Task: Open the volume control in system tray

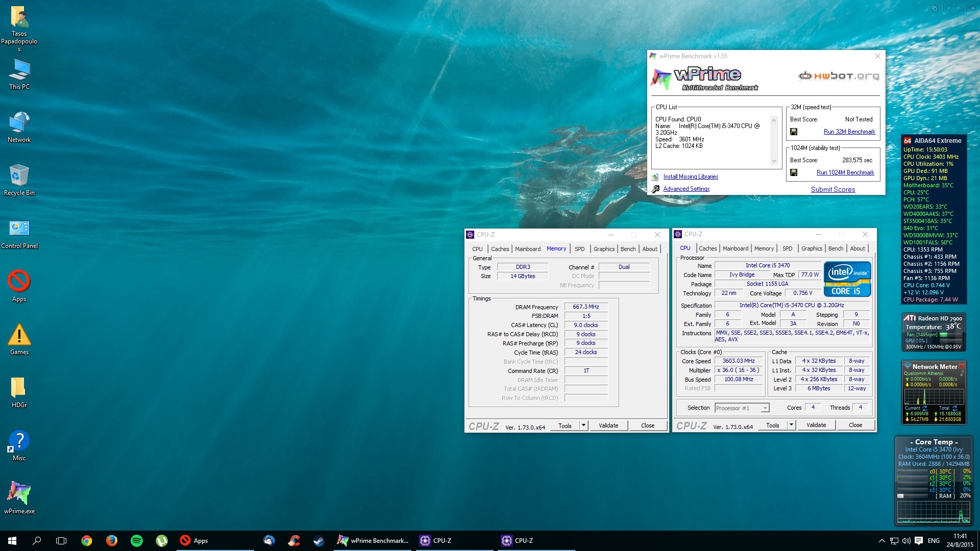Action: [x=906, y=541]
